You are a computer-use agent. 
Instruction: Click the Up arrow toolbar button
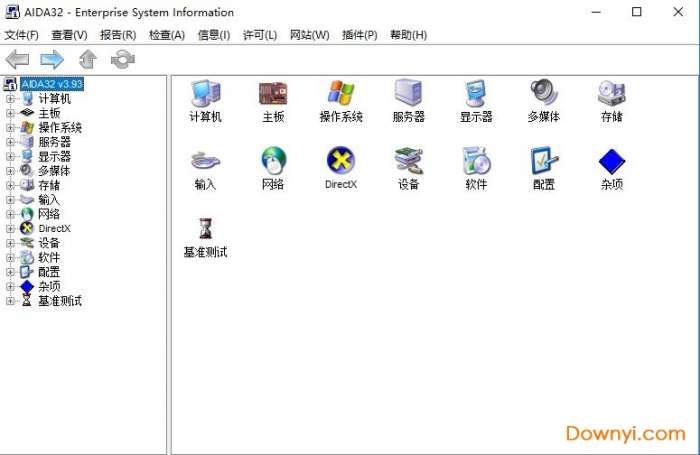(88, 59)
